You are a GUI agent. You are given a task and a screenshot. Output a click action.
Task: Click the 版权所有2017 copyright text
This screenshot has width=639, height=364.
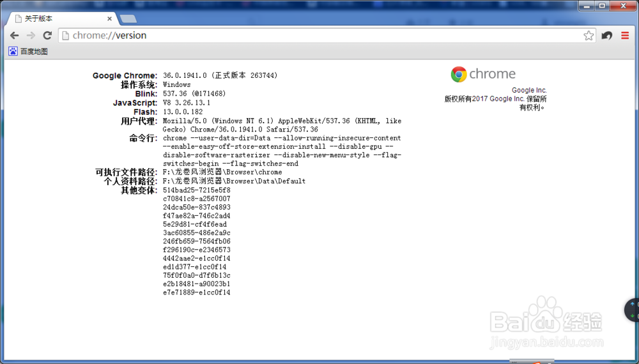coord(496,103)
